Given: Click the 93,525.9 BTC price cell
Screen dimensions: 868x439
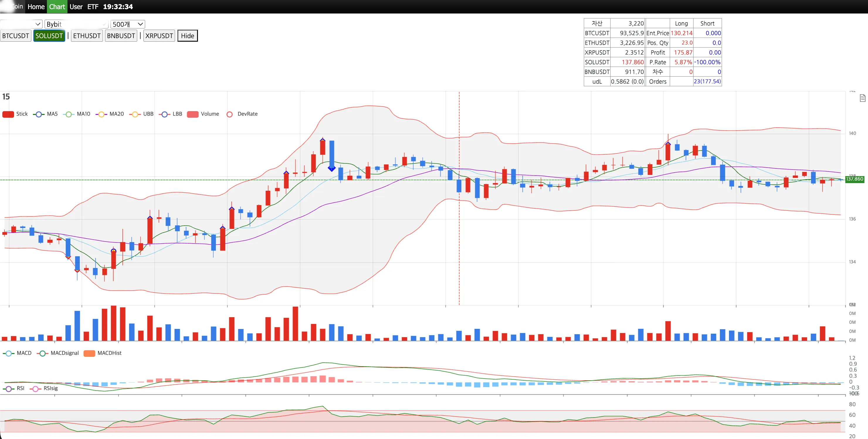Looking at the screenshot, I should click(628, 33).
